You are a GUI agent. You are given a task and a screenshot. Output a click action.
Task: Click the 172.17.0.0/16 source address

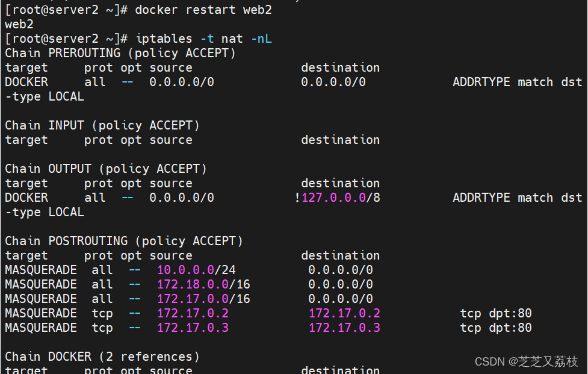click(x=203, y=299)
